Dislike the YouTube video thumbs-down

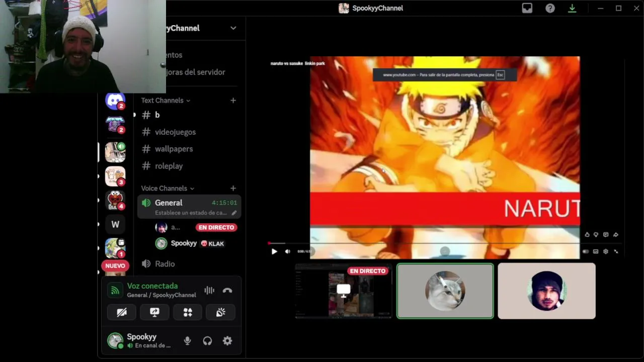tap(596, 235)
